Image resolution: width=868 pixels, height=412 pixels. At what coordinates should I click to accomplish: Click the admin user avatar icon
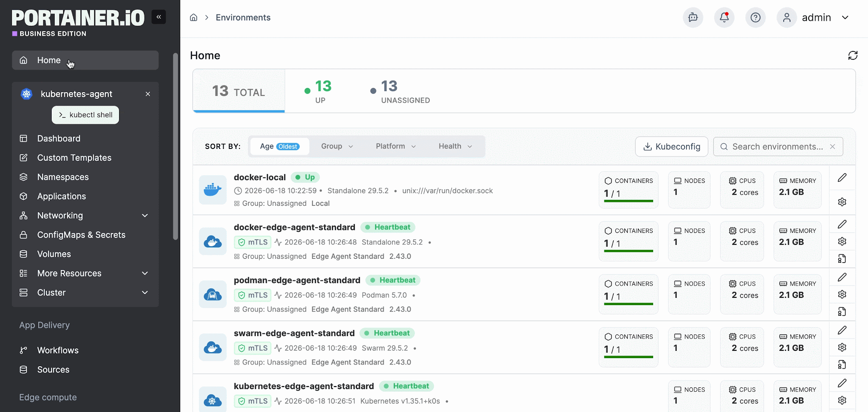coord(787,17)
